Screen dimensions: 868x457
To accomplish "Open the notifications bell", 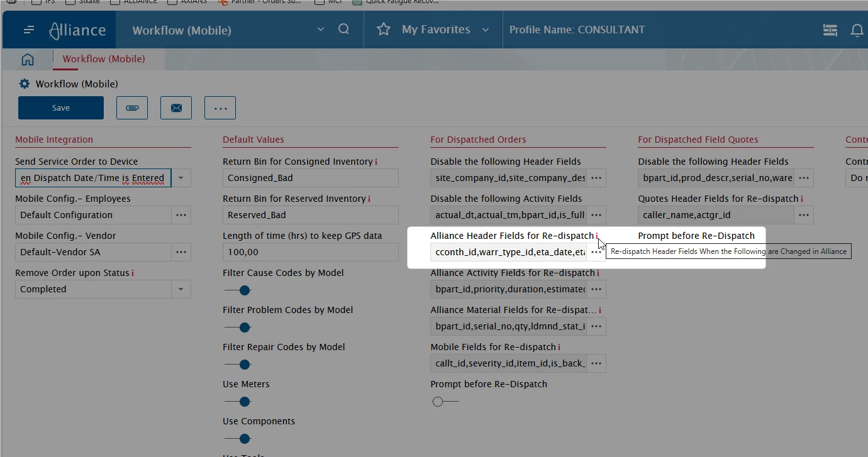I will coord(857,30).
